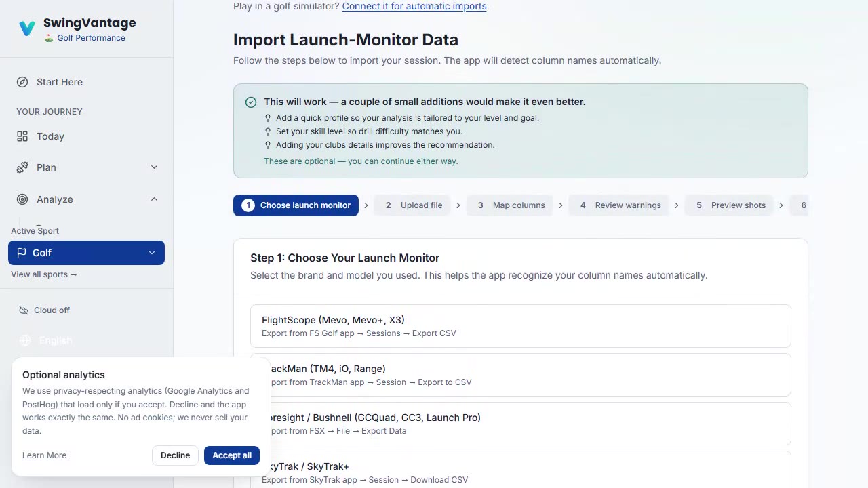
Task: Choose the Foresight / Bushnell launch monitor option
Action: [520, 424]
